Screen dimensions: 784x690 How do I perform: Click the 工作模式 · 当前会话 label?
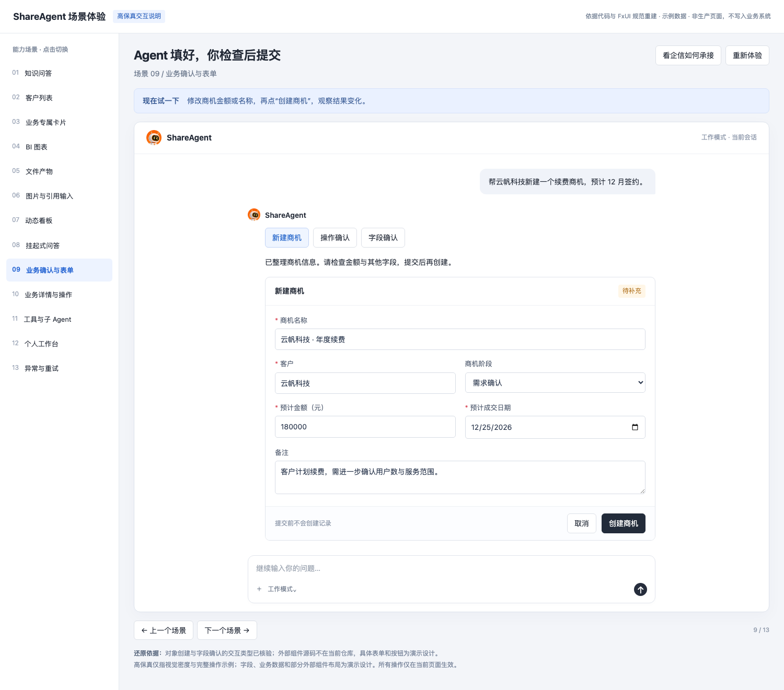(x=729, y=137)
